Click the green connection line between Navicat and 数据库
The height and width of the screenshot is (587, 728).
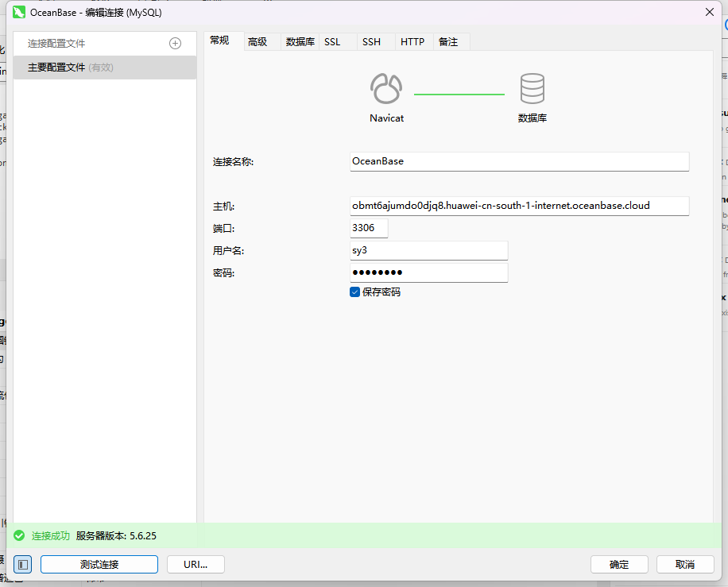pos(459,95)
